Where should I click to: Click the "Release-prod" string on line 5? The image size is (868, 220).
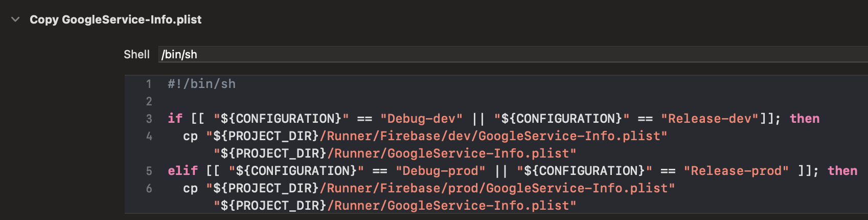pos(737,171)
